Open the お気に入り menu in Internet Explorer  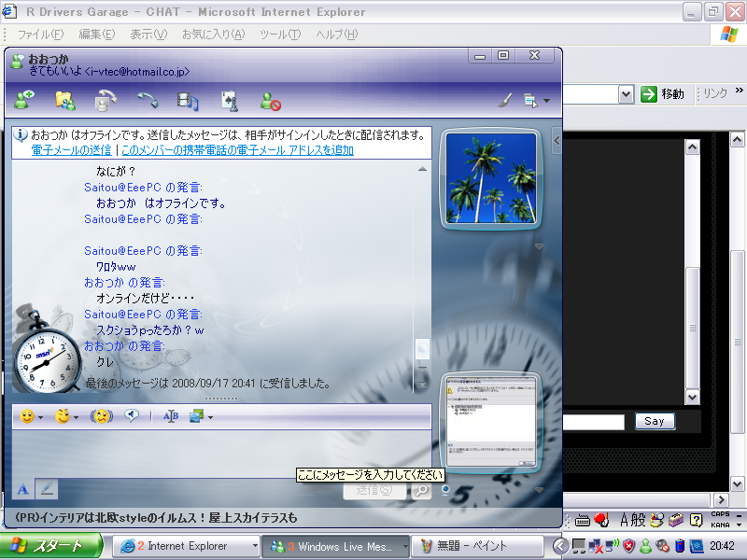point(212,35)
